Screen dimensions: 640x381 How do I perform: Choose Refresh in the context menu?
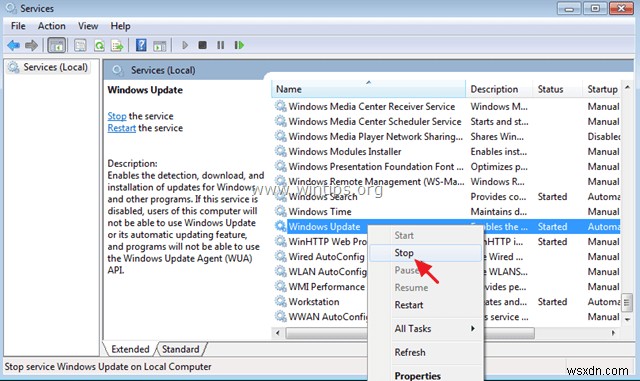pyautogui.click(x=426, y=352)
